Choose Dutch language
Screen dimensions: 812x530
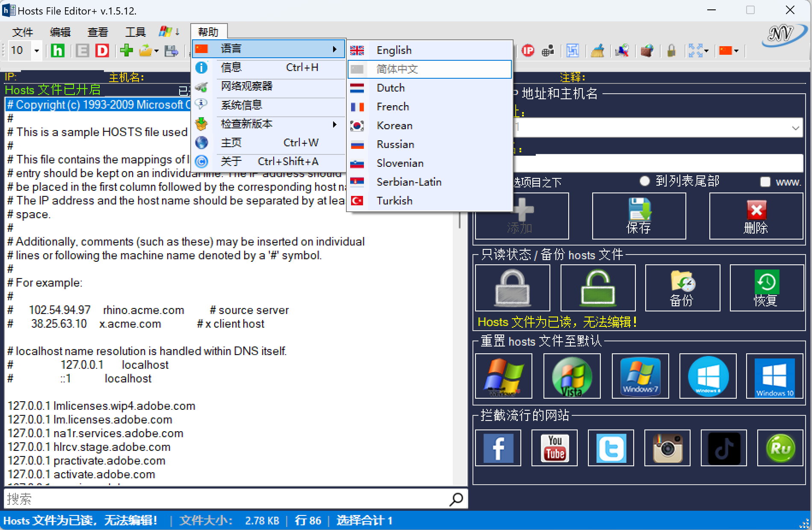click(429, 88)
